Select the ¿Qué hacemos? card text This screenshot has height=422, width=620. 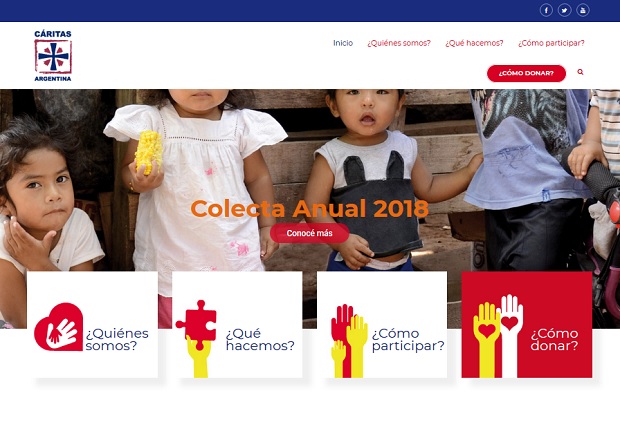[x=260, y=339]
